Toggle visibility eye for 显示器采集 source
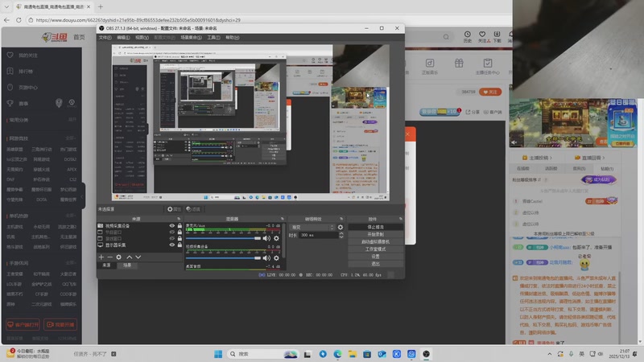 click(171, 245)
